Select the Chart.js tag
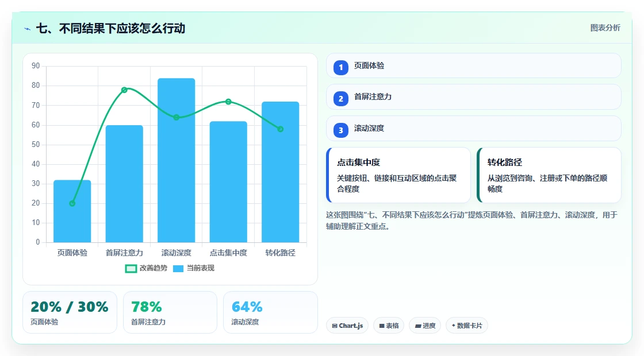 (347, 326)
